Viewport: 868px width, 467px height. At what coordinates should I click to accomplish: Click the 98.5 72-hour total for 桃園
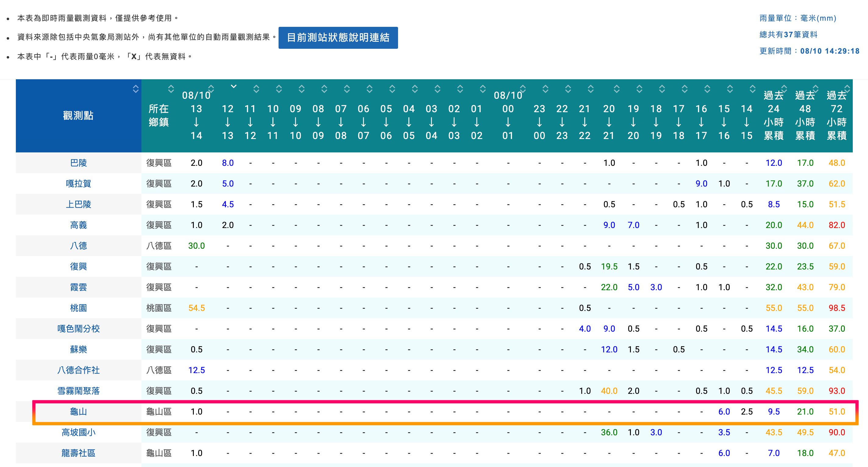837,308
